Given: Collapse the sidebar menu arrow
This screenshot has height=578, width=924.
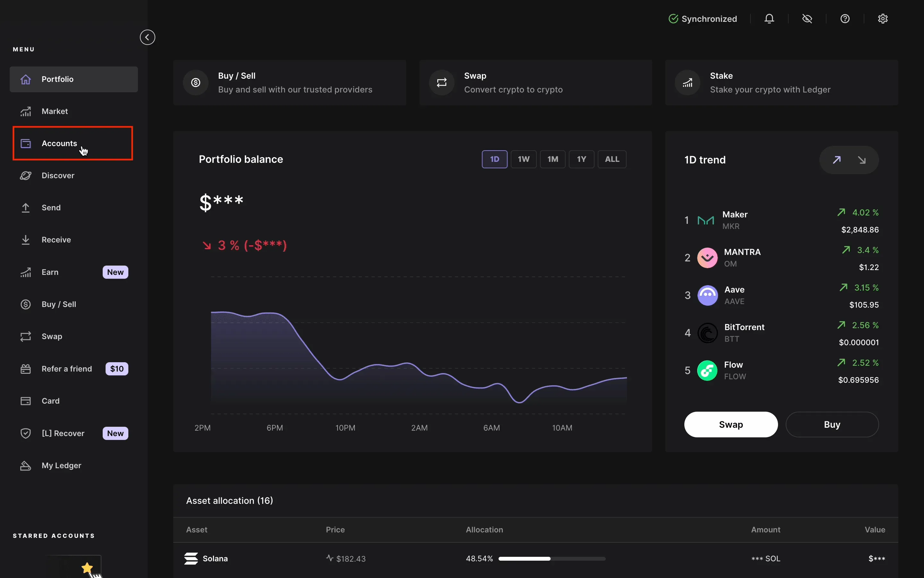Looking at the screenshot, I should pyautogui.click(x=147, y=38).
